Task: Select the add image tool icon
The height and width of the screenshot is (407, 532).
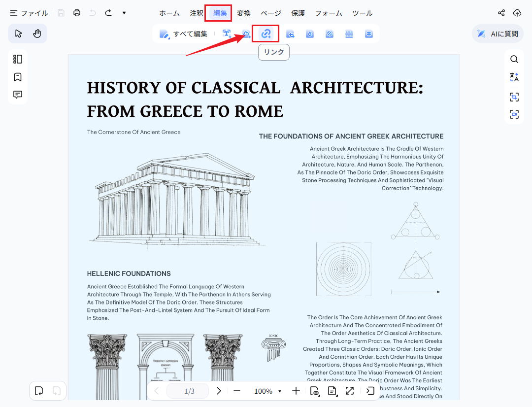Action: click(x=246, y=34)
